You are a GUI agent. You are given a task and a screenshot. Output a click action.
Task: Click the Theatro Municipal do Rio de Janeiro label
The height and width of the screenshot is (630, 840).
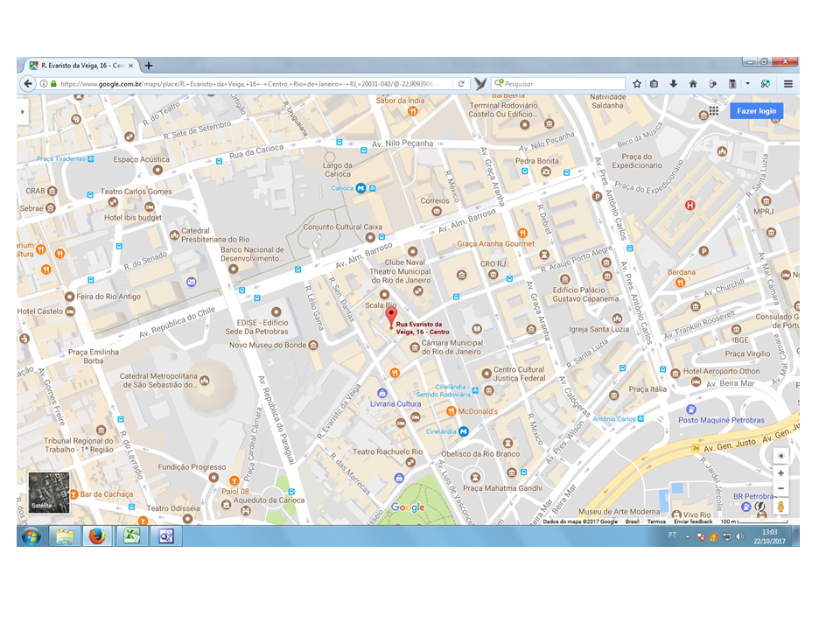pos(400,276)
